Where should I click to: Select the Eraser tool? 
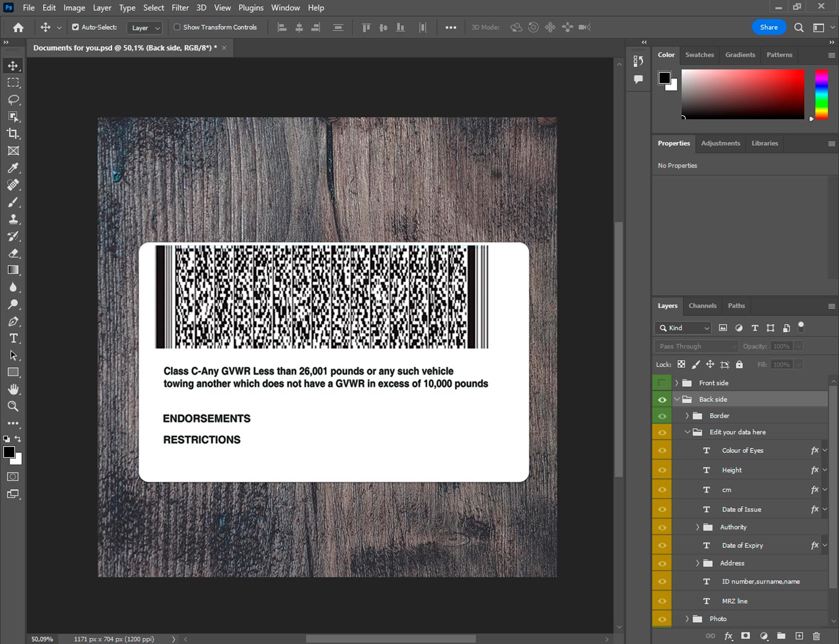(x=13, y=253)
